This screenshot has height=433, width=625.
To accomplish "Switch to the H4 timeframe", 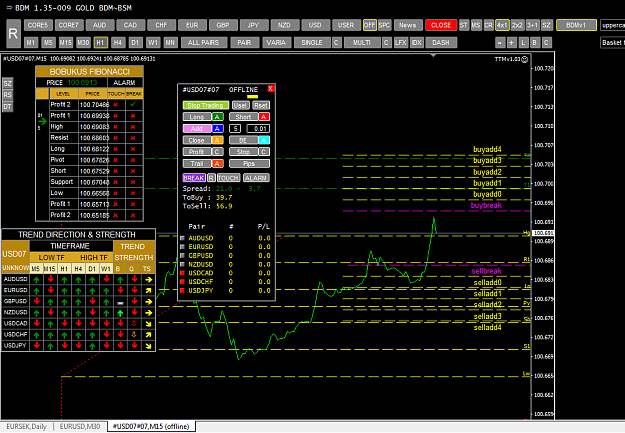I will tap(118, 42).
